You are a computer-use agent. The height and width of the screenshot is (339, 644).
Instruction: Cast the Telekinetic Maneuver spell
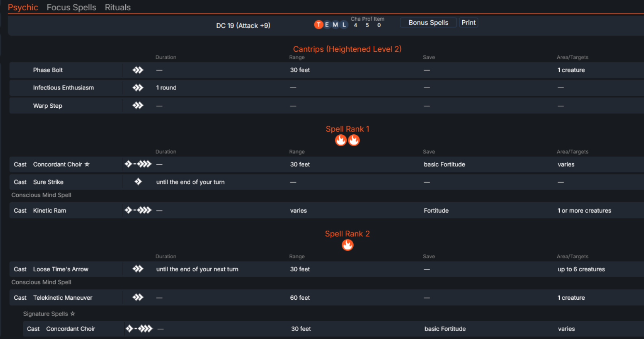tap(20, 298)
